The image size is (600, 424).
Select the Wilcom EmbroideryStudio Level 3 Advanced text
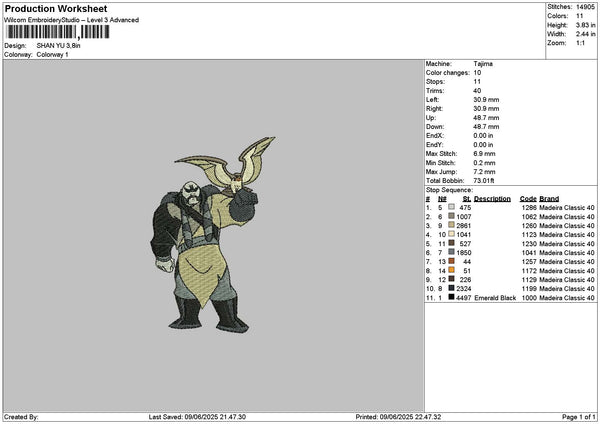pos(71,20)
